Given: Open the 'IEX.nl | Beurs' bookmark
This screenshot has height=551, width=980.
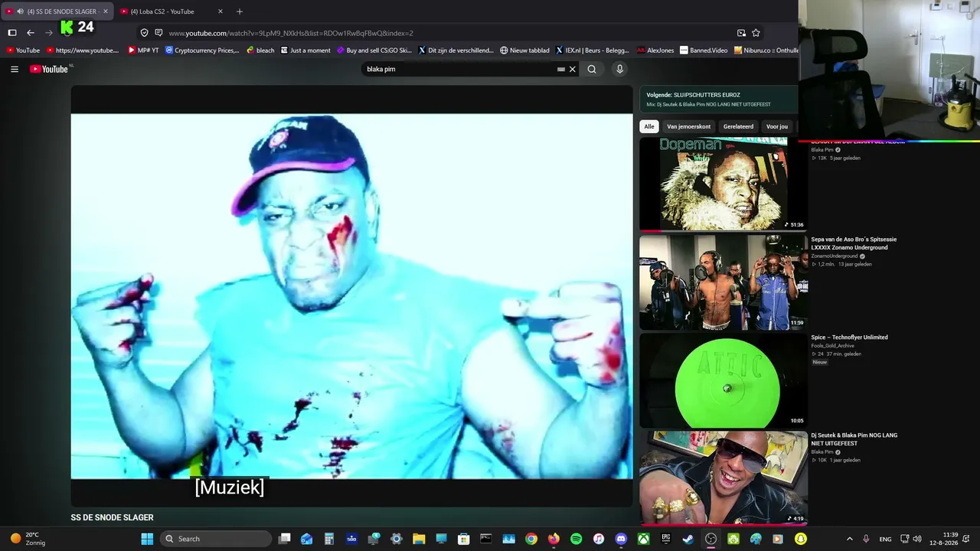Looking at the screenshot, I should pos(593,51).
